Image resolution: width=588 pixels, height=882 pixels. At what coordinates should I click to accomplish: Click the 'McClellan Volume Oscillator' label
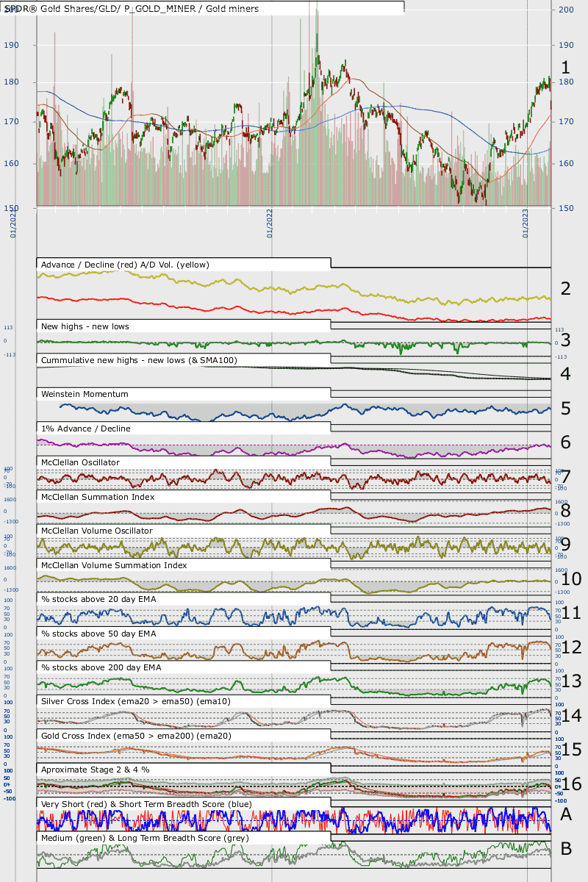(97, 531)
